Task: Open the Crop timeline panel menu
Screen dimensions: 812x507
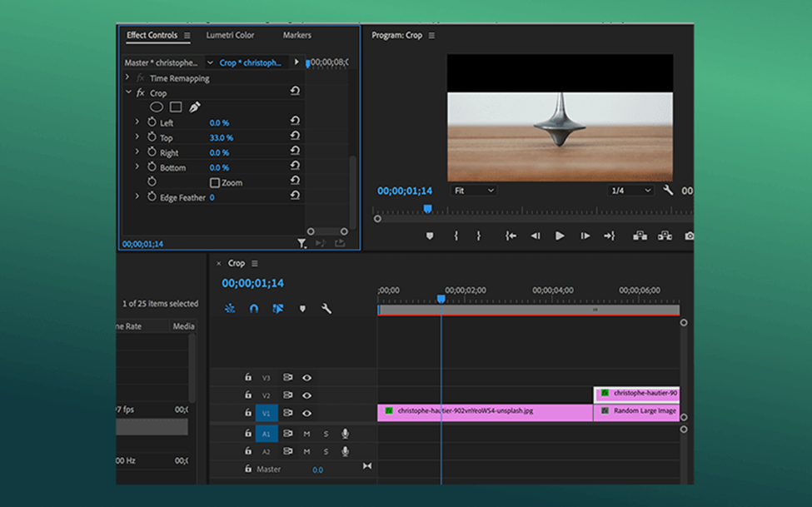Action: pyautogui.click(x=254, y=264)
